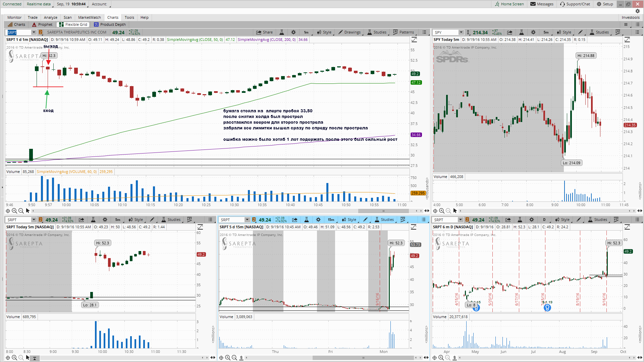Open the Analyze tab

tap(51, 17)
